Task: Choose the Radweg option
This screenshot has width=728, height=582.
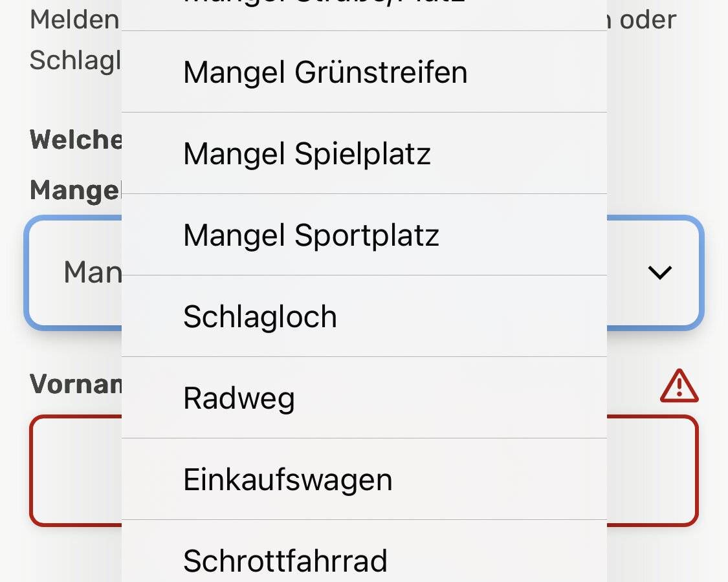Action: (239, 398)
